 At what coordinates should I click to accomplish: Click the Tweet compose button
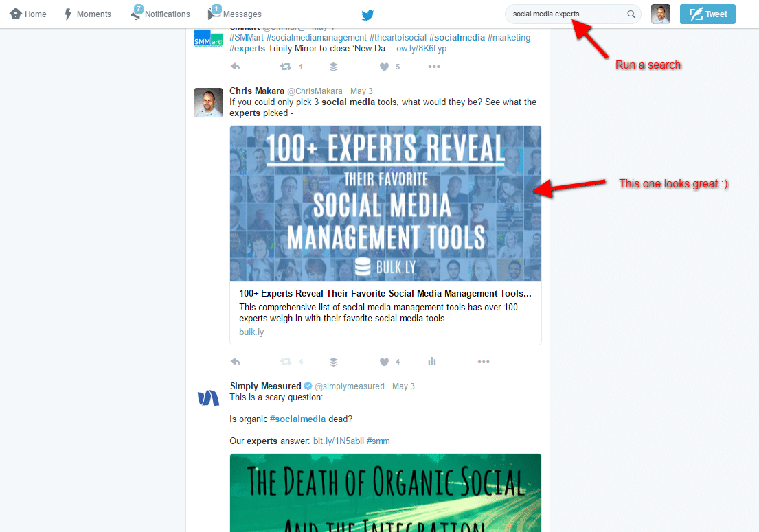click(707, 14)
